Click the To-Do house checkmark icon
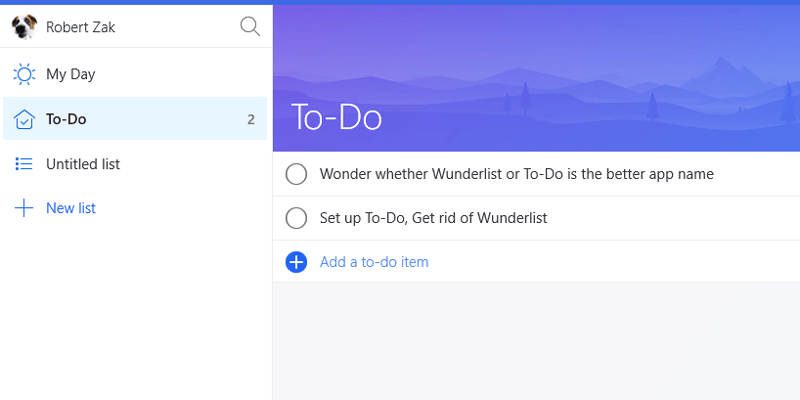 pos(24,119)
